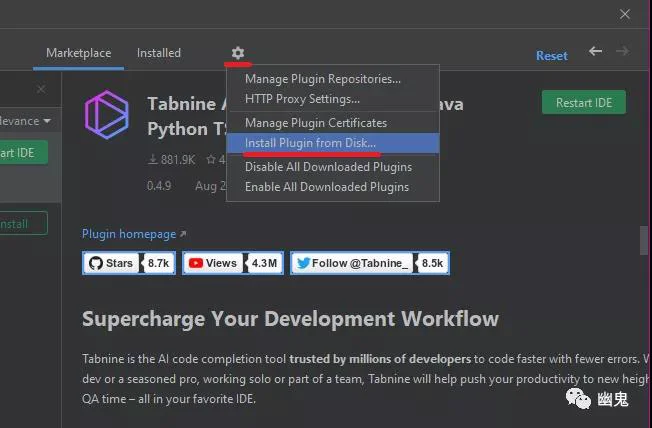Click the green Restart IDE button
The width and height of the screenshot is (652, 428).
(584, 102)
